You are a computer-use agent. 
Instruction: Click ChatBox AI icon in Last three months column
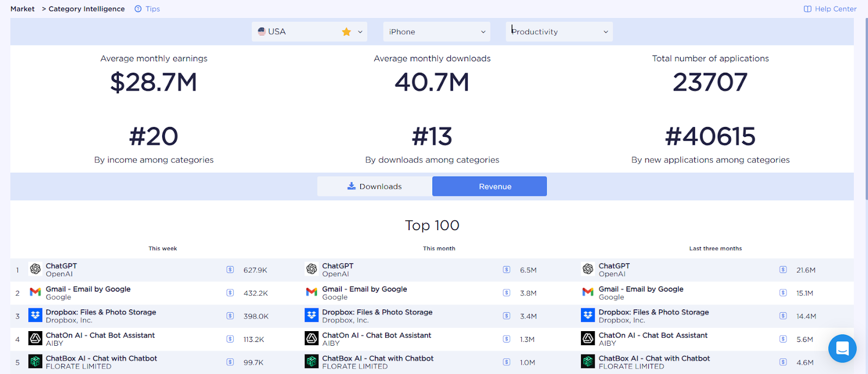tap(588, 362)
